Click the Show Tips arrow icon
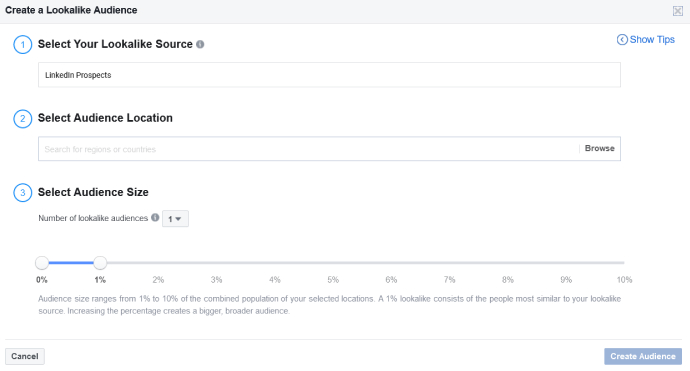This screenshot has width=690, height=371. pyautogui.click(x=622, y=40)
